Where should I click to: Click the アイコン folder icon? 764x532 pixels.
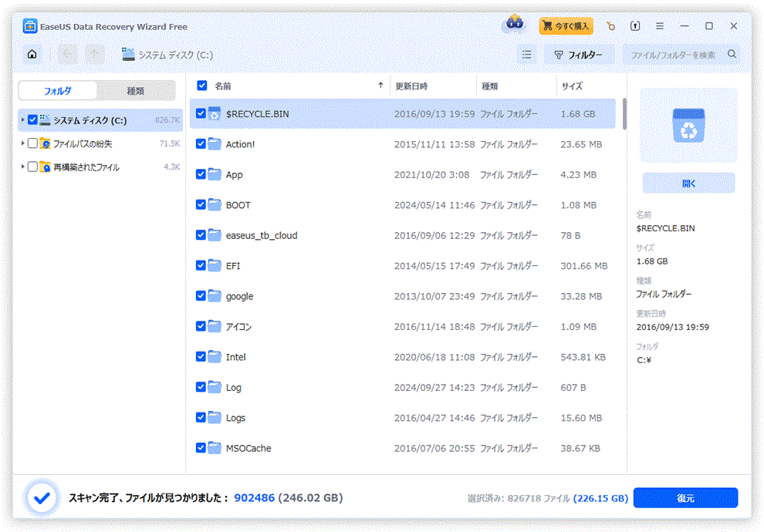[215, 327]
